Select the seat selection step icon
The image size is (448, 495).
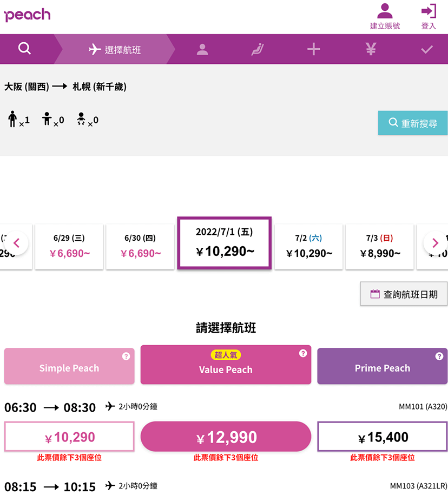tap(258, 49)
